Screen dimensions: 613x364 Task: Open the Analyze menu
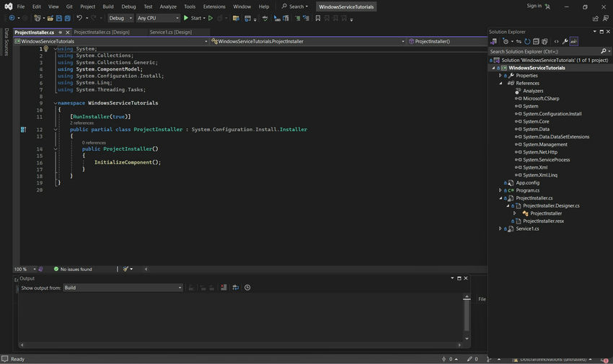168,6
